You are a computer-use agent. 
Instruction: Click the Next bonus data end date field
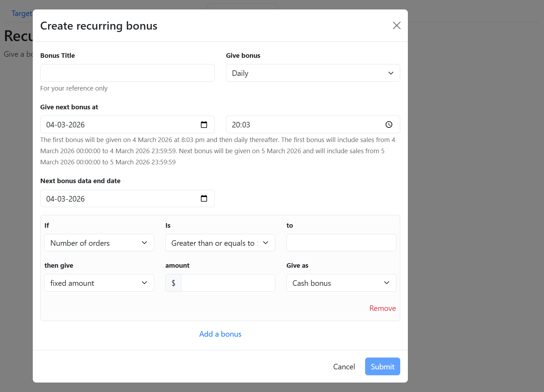[118, 198]
